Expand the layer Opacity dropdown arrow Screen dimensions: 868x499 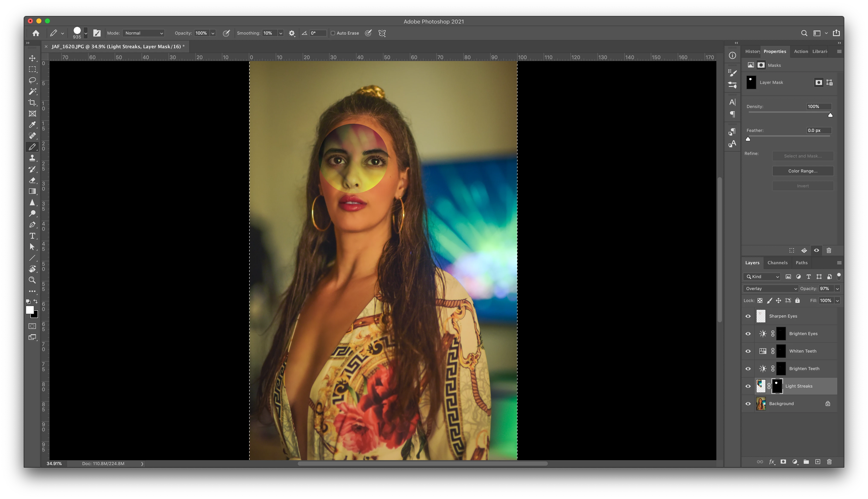837,289
